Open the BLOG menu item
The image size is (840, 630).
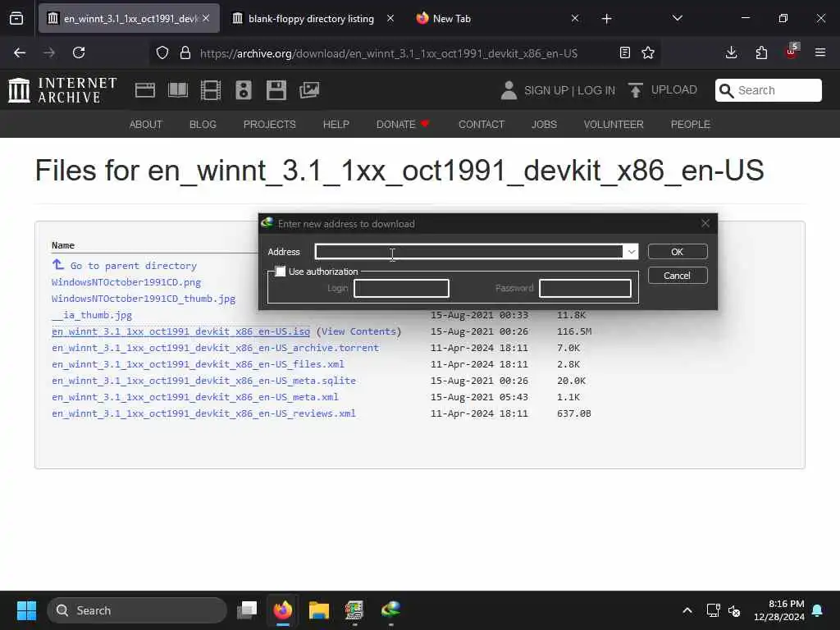[203, 125]
